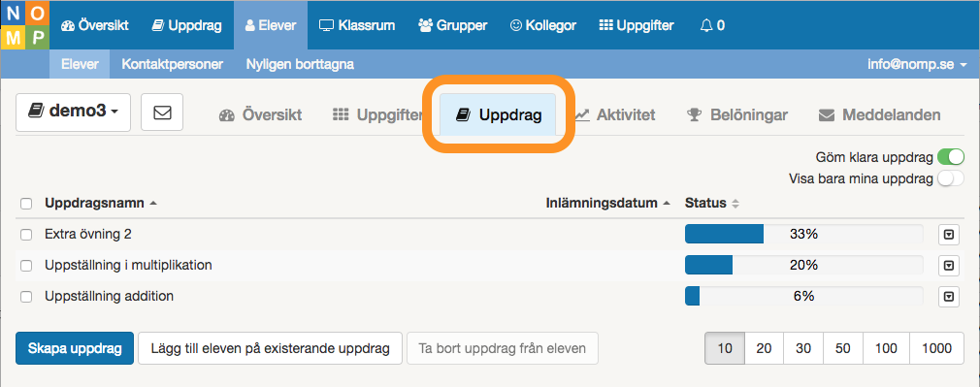This screenshot has height=387, width=980.
Task: Click Lägg till eleven på existerande uppdrag
Action: (x=270, y=348)
